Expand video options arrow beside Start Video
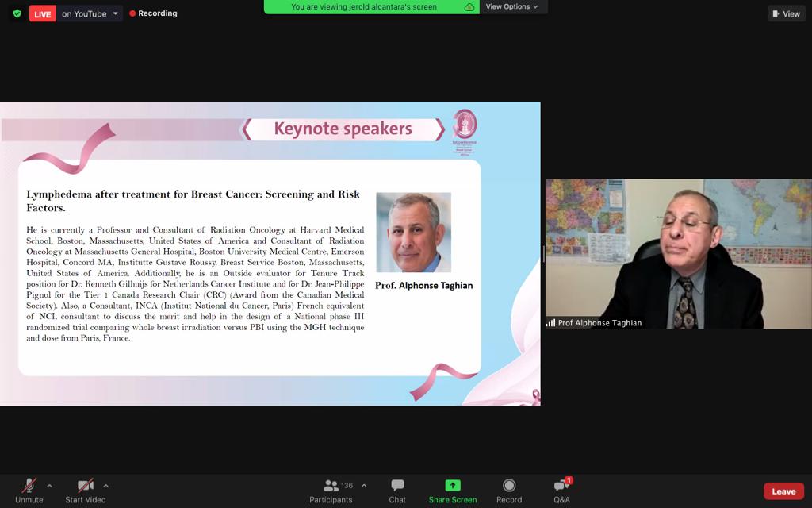 click(105, 486)
